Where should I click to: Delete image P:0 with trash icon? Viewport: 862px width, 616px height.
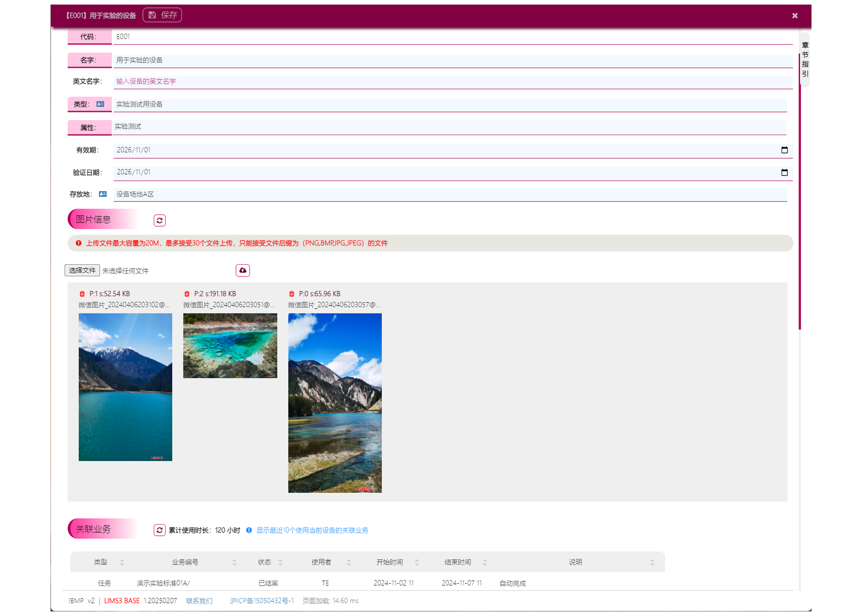292,294
